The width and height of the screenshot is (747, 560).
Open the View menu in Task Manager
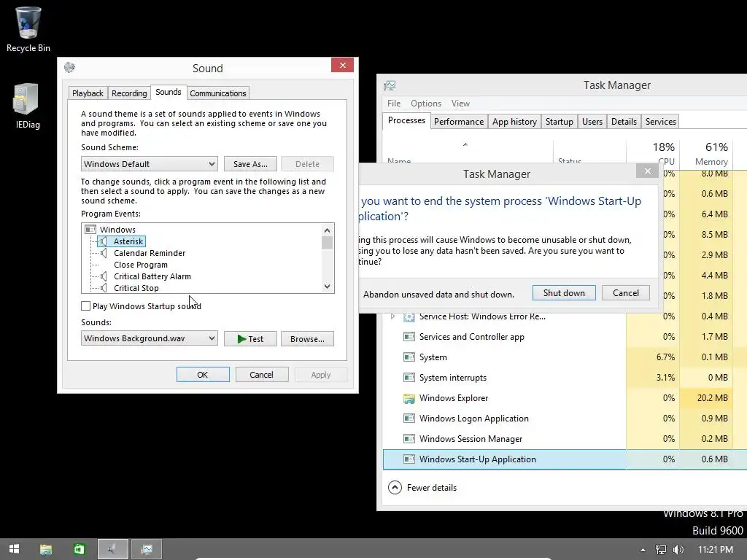coord(460,104)
